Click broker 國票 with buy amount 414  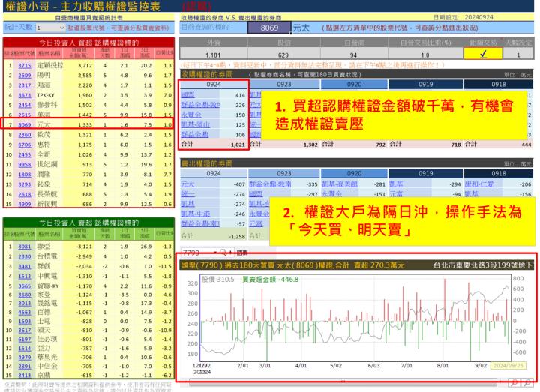[188, 95]
